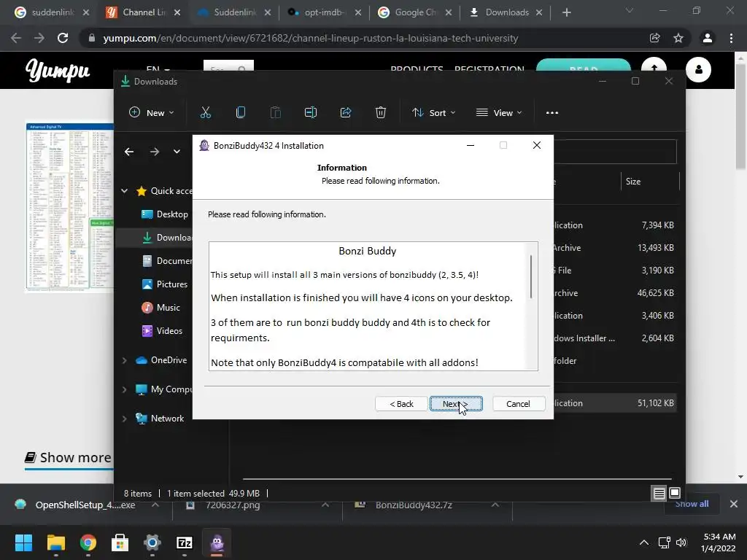
Task: Open the Windows Start menu
Action: tap(23, 542)
